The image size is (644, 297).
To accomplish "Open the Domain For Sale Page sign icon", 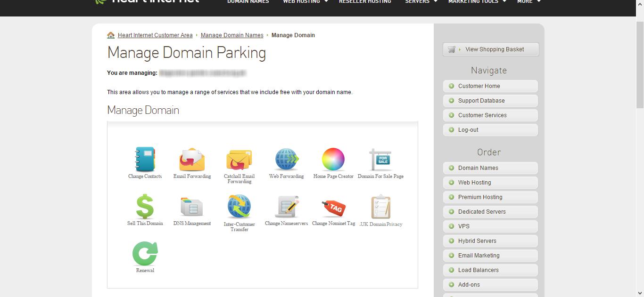I will point(380,160).
